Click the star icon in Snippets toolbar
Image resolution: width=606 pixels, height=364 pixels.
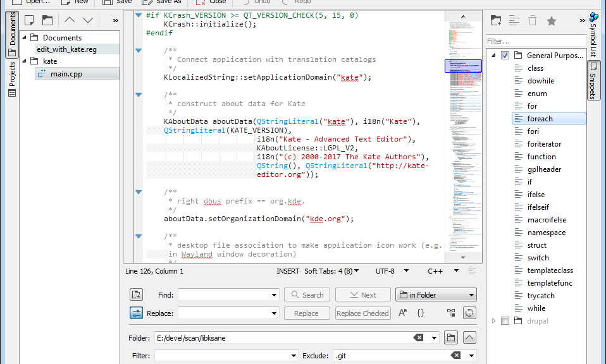click(551, 21)
